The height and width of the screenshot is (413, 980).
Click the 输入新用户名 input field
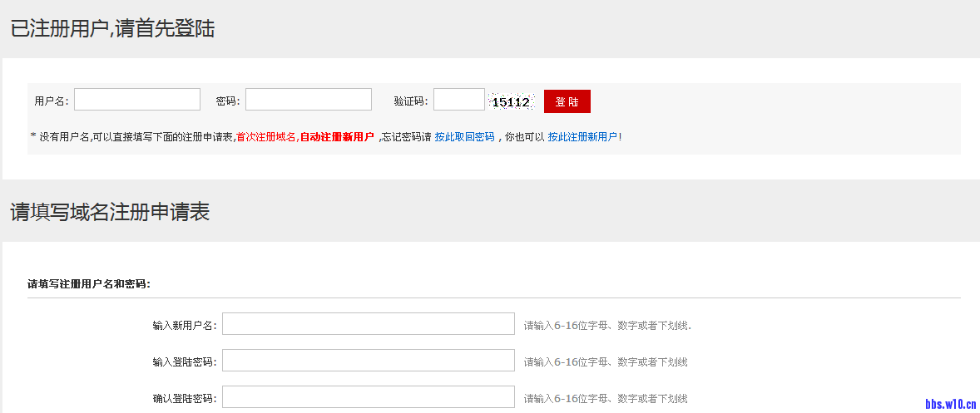[x=368, y=324]
